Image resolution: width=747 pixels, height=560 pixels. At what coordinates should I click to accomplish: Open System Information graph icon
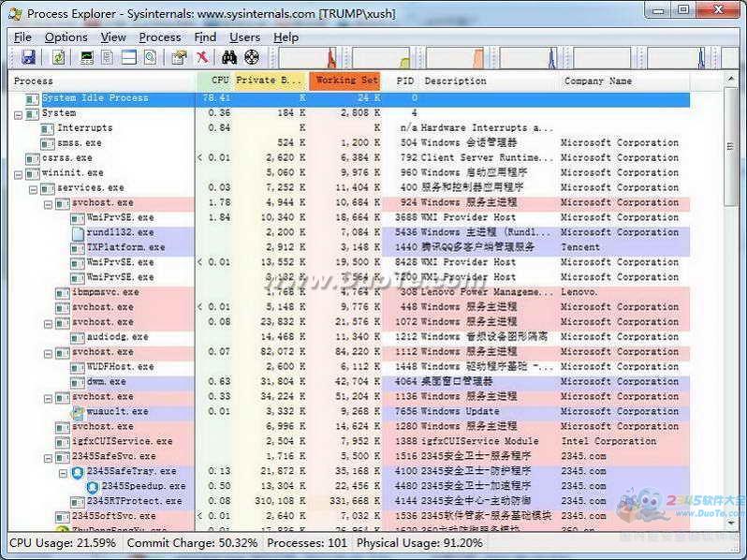point(87,58)
